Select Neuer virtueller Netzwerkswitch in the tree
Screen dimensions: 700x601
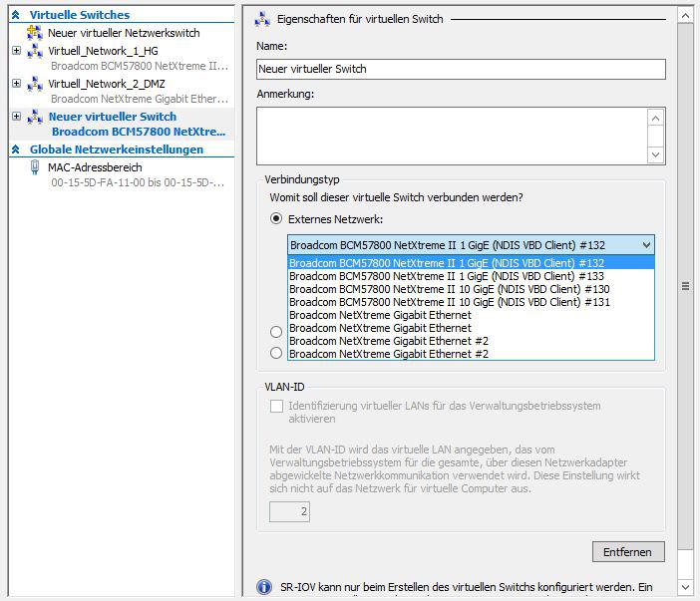click(x=124, y=33)
